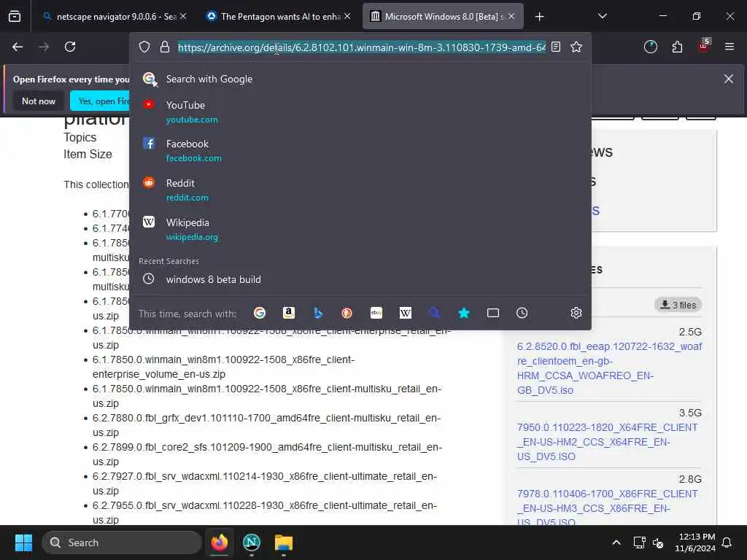747x560 pixels.
Task: Click 6.2.7955.0.fbl_srv_wdacxml list entry text
Action: pos(264,513)
